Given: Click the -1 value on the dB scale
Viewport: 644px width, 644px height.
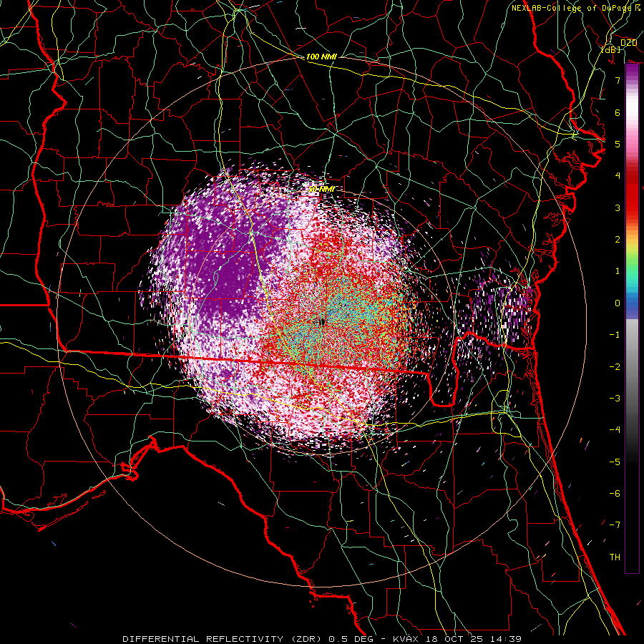Looking at the screenshot, I should (x=615, y=335).
